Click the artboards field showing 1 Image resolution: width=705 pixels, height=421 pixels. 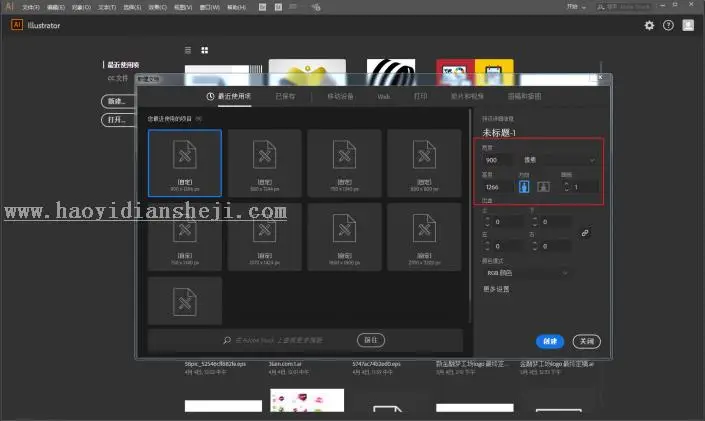coord(584,187)
